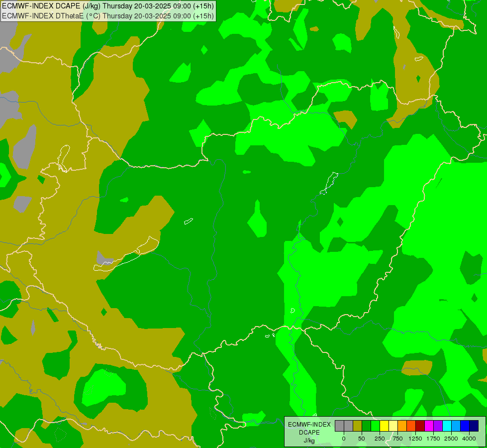Click the J/kg unit text in the legend
Image resolution: width=487 pixels, height=448 pixels.
pyautogui.click(x=309, y=441)
